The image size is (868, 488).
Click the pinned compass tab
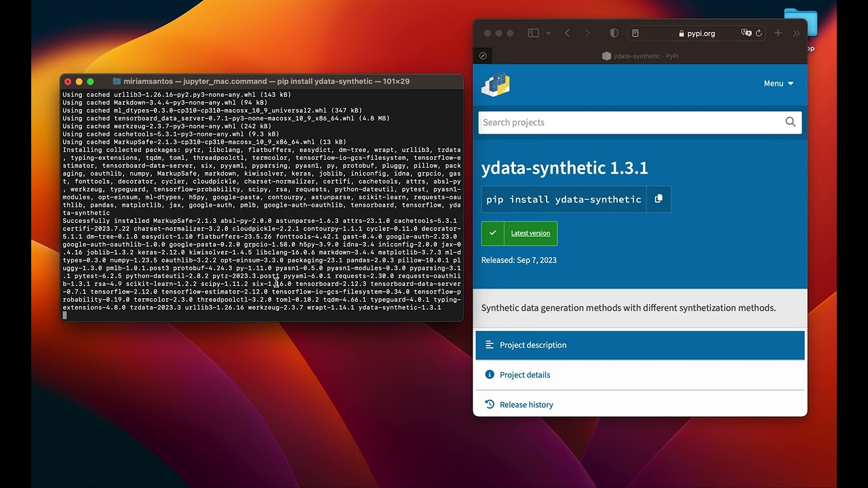(x=483, y=56)
